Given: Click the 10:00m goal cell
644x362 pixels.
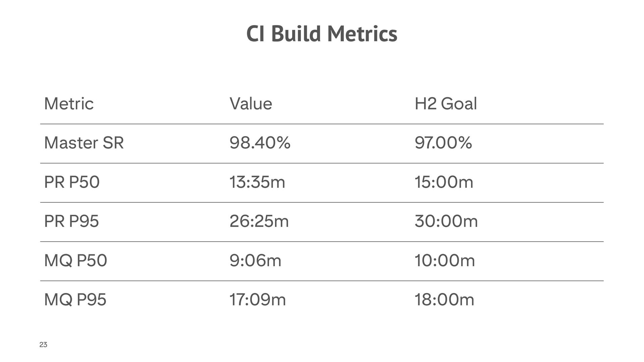Looking at the screenshot, I should click(x=445, y=260).
